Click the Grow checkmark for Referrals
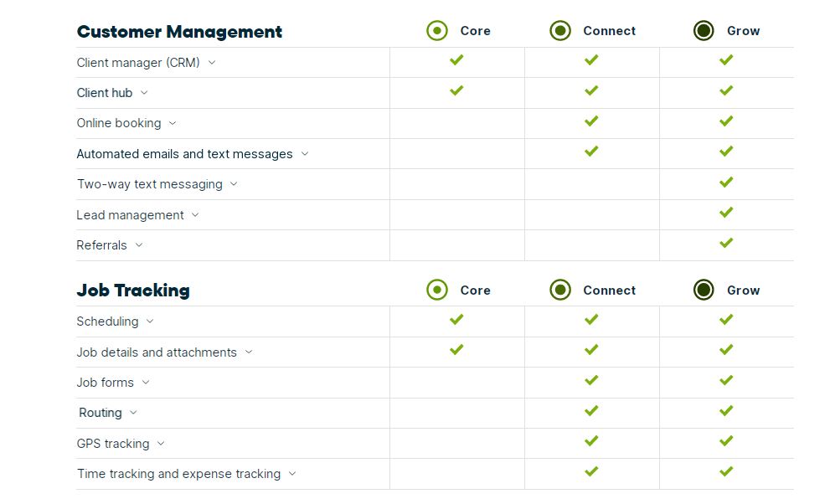Screen dimensions: 835x504 point(726,243)
